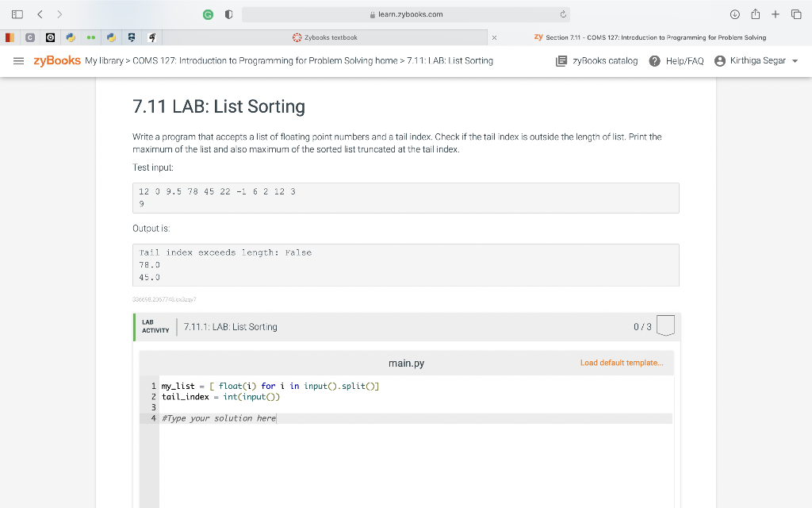812x508 pixels.
Task: Navigate to My library breadcrumb link
Action: [105, 60]
